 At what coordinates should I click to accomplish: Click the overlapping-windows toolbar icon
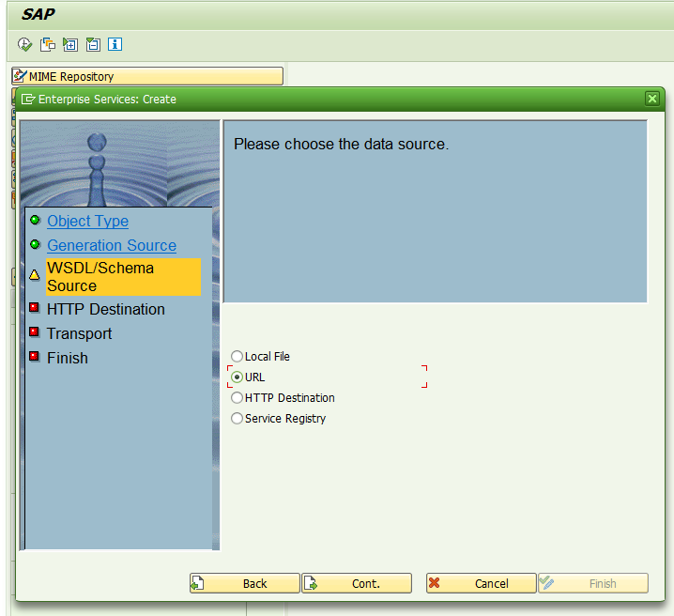[48, 44]
